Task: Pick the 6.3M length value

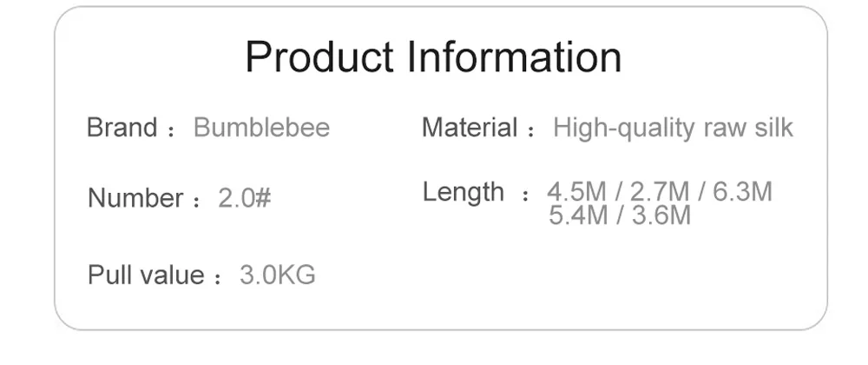Action: (x=742, y=192)
